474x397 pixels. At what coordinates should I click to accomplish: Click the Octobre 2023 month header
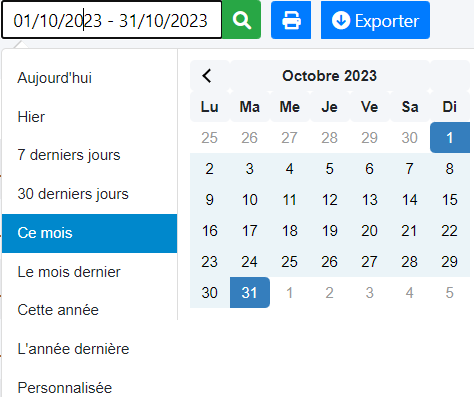click(x=330, y=76)
